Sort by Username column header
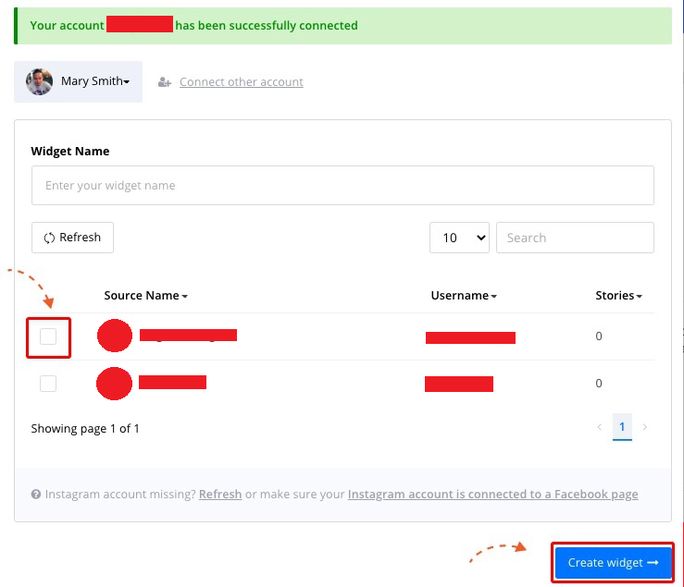The width and height of the screenshot is (684, 587). 463,296
